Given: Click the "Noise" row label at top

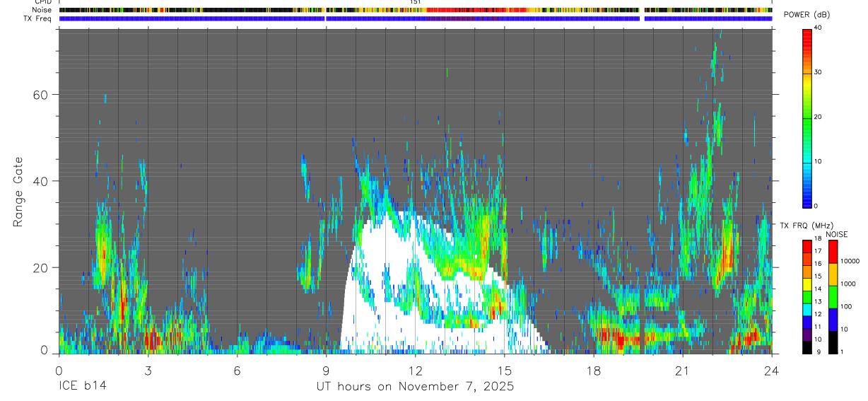Looking at the screenshot, I should (x=42, y=10).
